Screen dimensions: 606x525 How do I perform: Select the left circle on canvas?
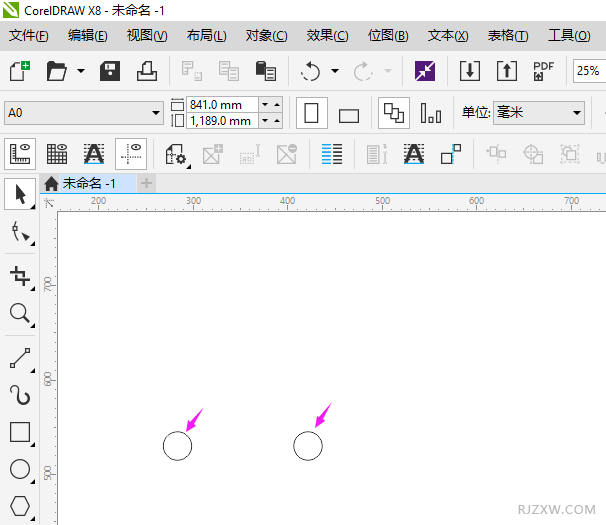(177, 446)
